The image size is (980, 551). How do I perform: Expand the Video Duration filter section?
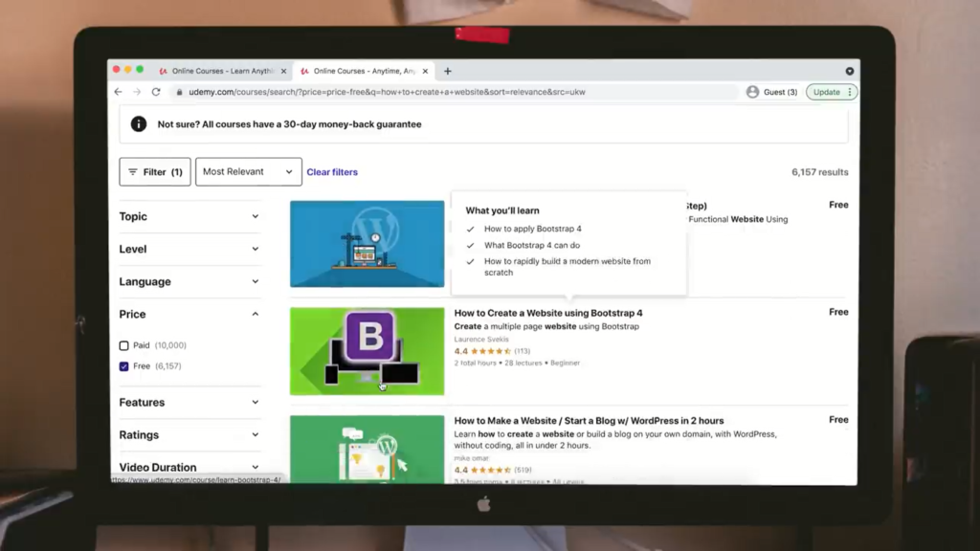coord(189,467)
